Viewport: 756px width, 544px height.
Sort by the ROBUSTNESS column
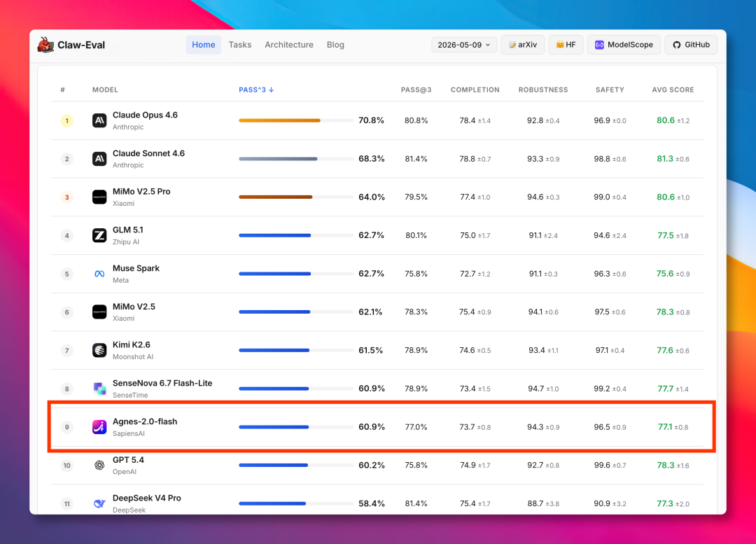click(x=543, y=90)
